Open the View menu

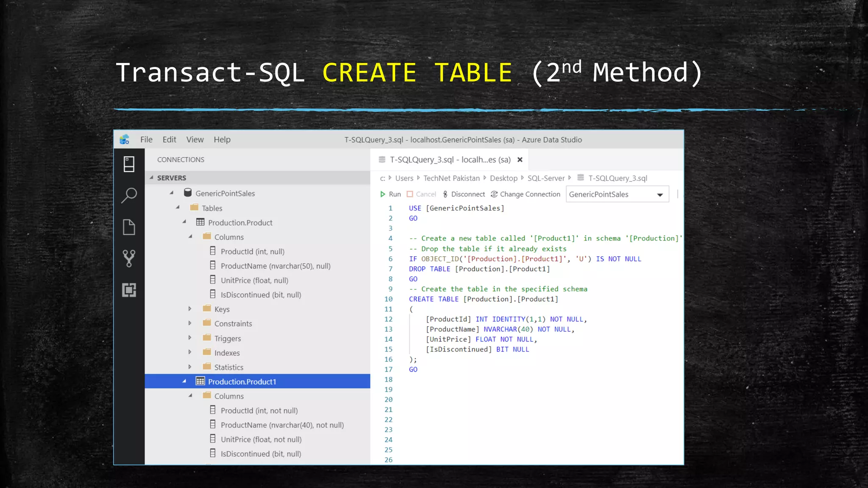point(195,139)
